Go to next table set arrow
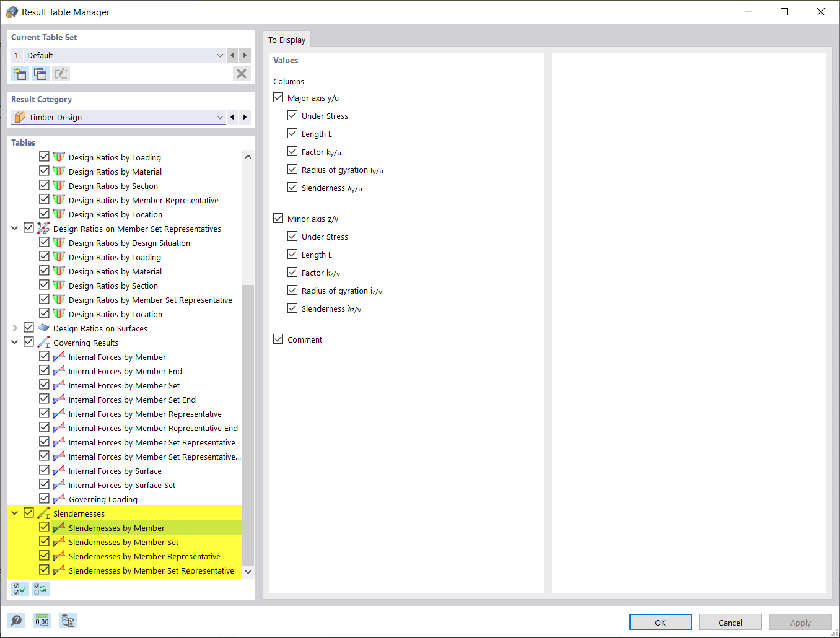 tap(245, 55)
